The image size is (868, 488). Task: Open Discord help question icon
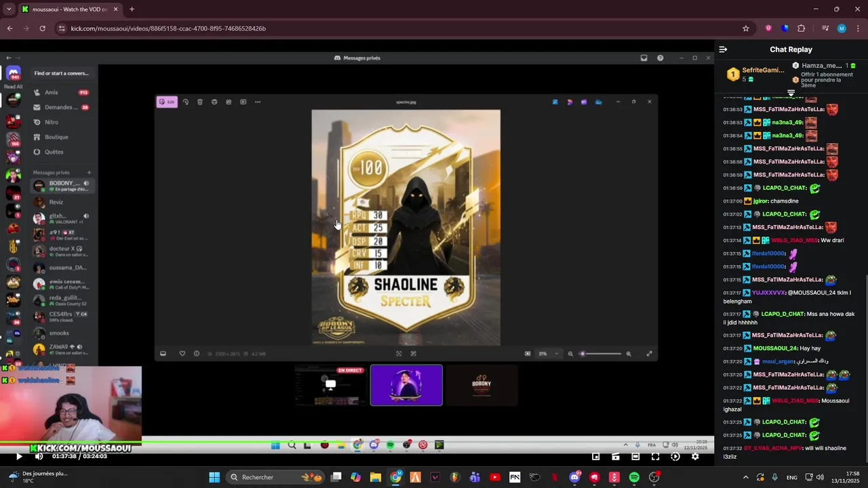660,58
